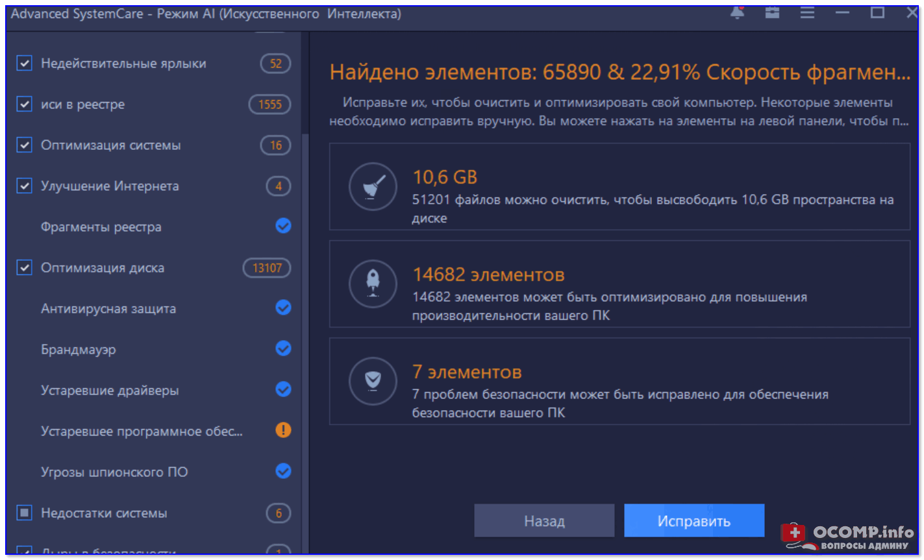Select the Недостатки системы item
The image size is (924, 560).
[x=104, y=513]
